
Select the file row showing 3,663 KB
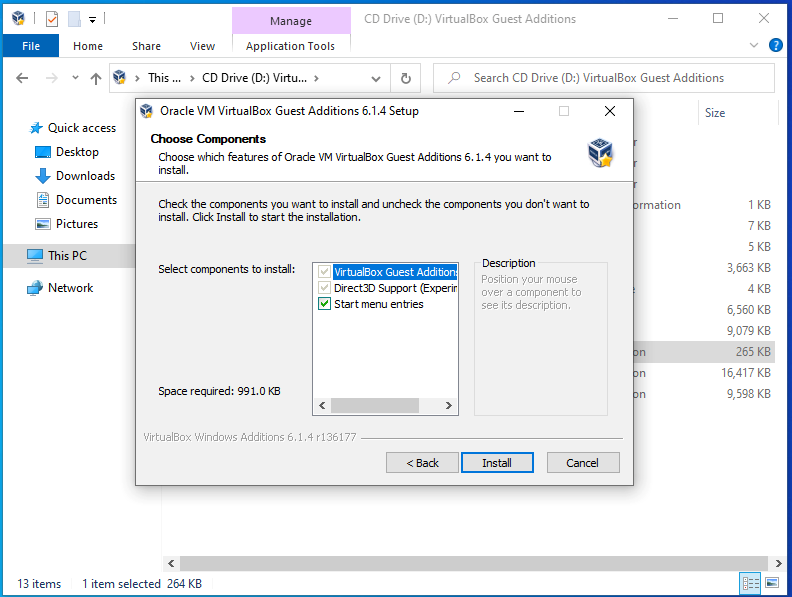[704, 268]
